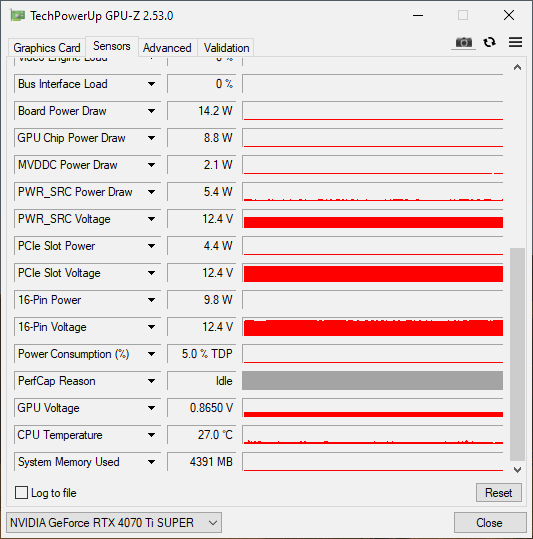Open 16-Pin Power dropdown arrow
The image size is (533, 539).
pos(151,300)
